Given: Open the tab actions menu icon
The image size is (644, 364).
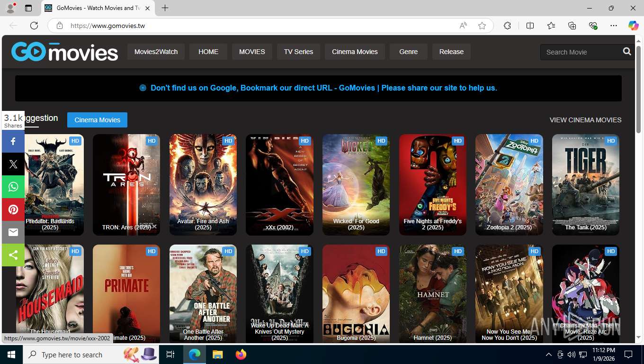Looking at the screenshot, I should 28,8.
